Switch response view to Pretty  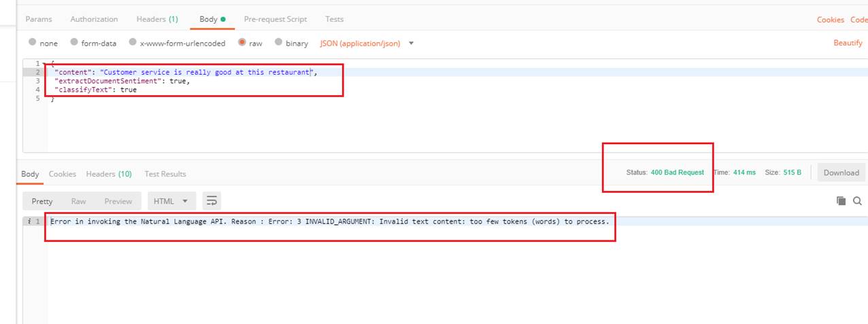(42, 201)
